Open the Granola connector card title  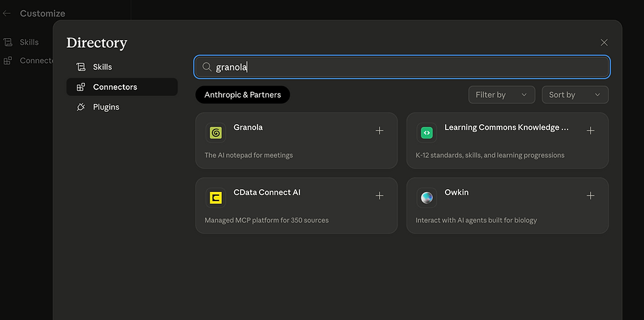click(x=248, y=127)
